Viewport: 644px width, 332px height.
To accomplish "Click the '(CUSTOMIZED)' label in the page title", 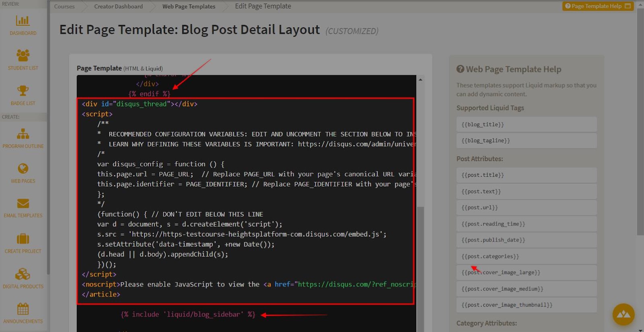I will coord(352,31).
